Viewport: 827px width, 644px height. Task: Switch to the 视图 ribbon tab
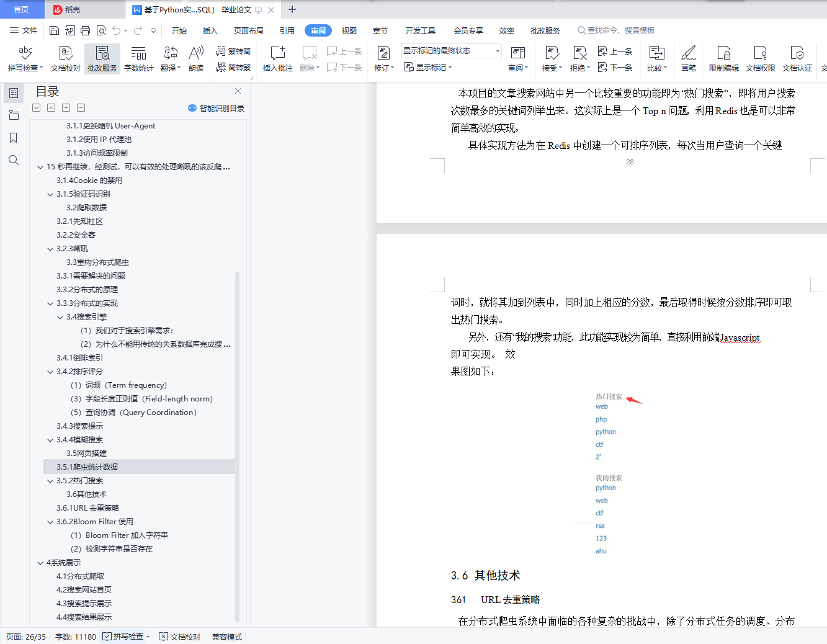coord(349,30)
